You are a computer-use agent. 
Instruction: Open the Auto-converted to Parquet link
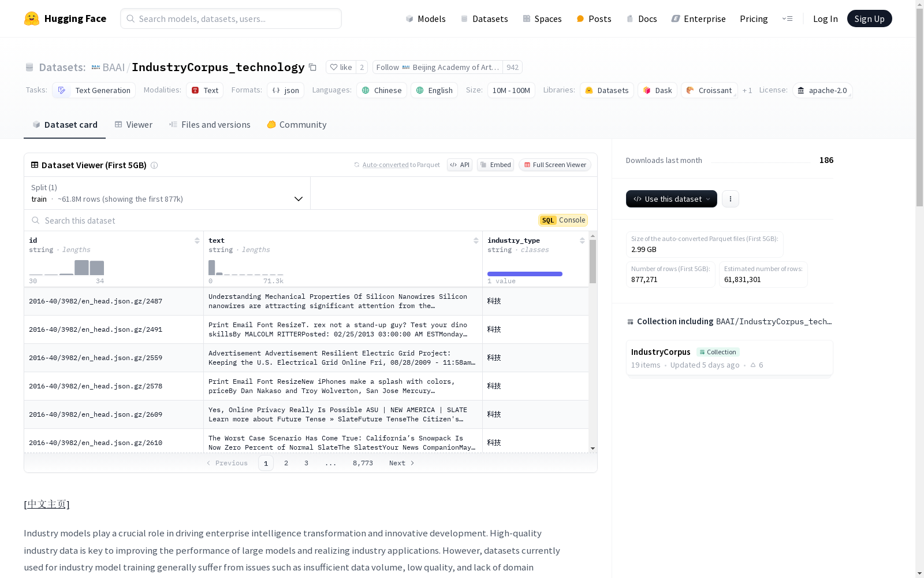(401, 165)
